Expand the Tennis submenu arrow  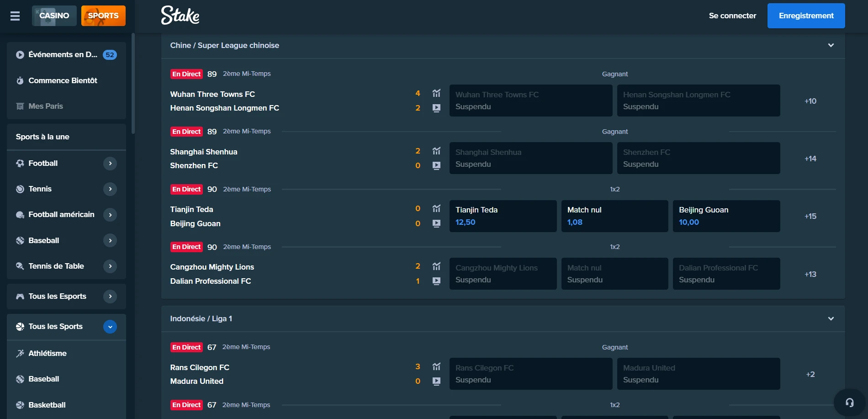pos(110,189)
